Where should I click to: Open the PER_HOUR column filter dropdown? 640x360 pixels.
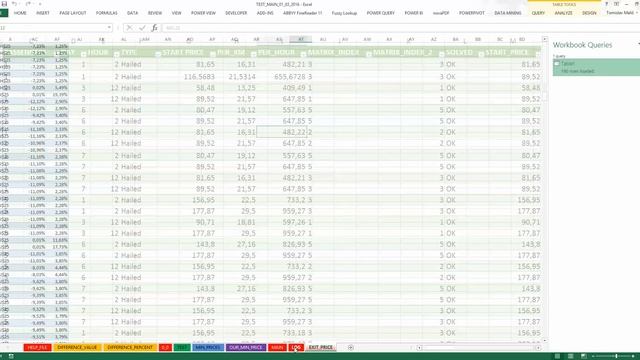pyautogui.click(x=303, y=54)
